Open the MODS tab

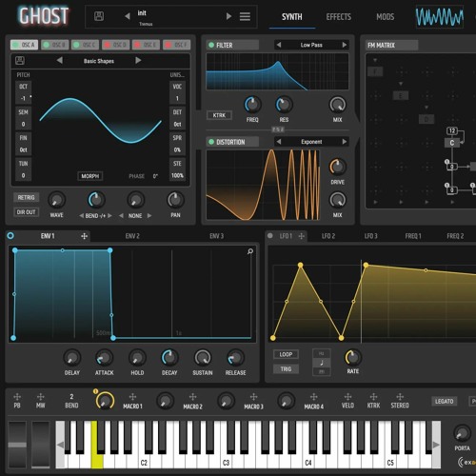pos(386,17)
